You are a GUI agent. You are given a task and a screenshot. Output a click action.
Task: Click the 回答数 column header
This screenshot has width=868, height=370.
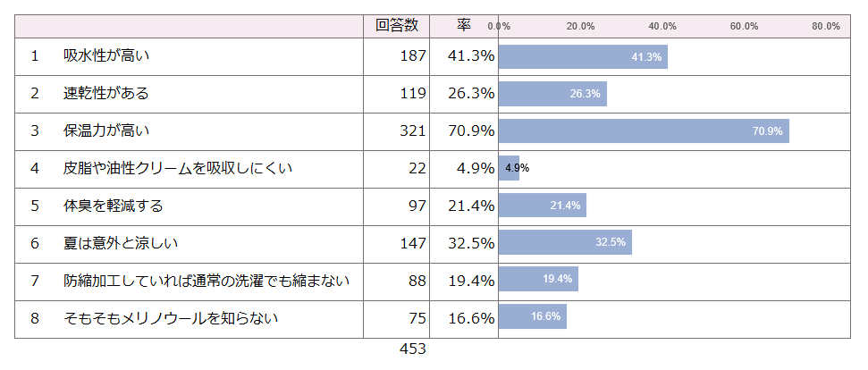tap(396, 26)
